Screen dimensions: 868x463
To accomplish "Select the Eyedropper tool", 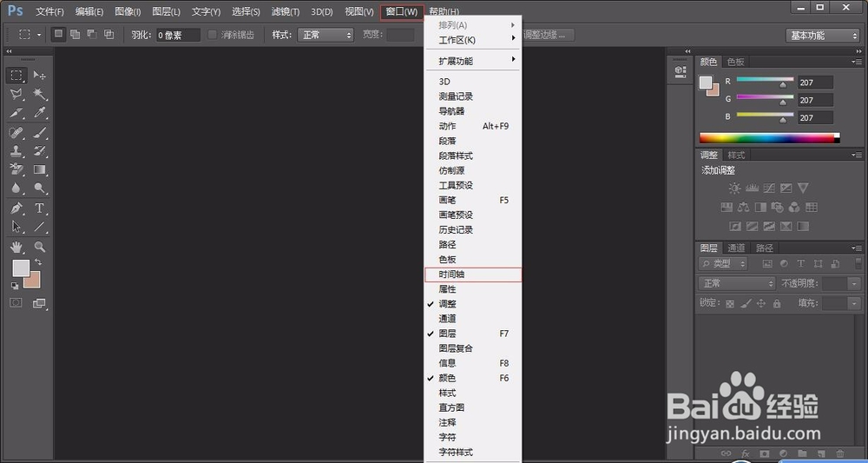I will [x=39, y=113].
